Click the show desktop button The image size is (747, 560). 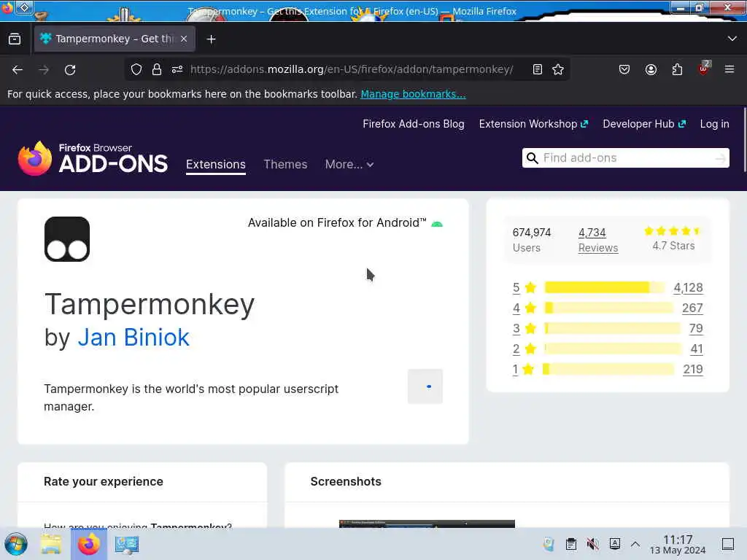coord(728,544)
